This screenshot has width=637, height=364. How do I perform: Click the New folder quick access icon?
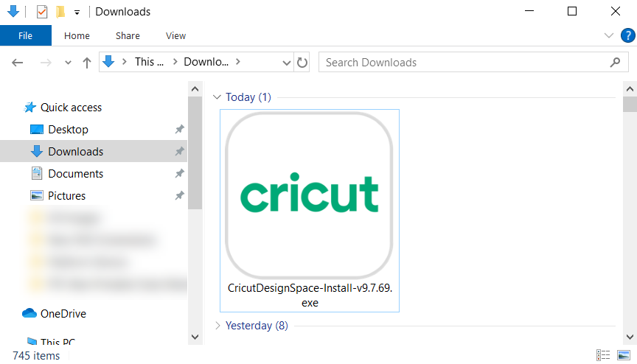(x=60, y=12)
